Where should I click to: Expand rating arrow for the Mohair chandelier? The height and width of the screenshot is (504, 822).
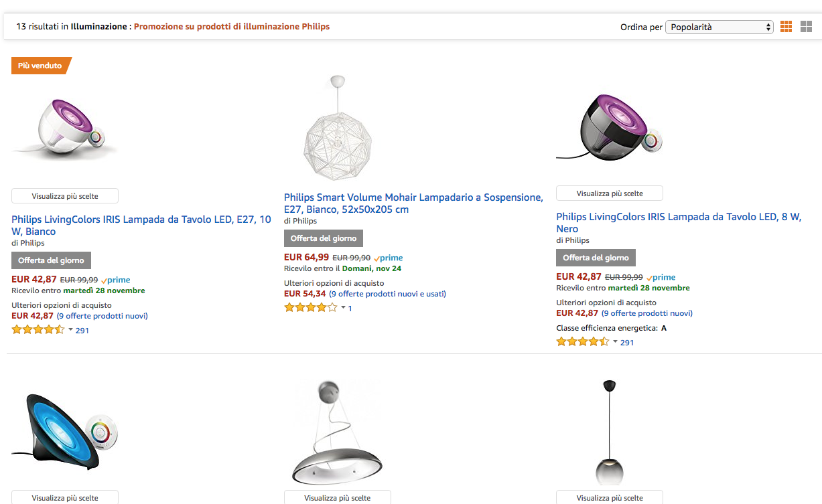(x=343, y=307)
